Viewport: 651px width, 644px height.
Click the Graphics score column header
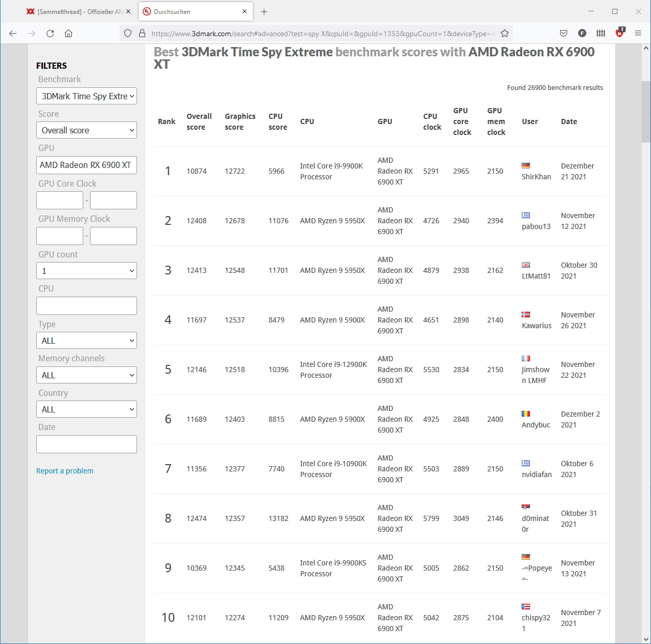(240, 121)
